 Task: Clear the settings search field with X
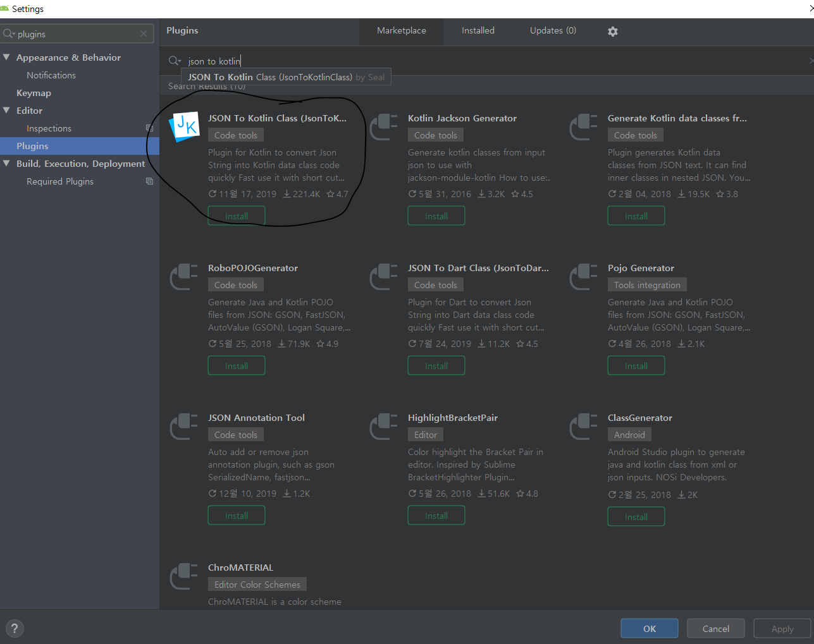coord(144,33)
